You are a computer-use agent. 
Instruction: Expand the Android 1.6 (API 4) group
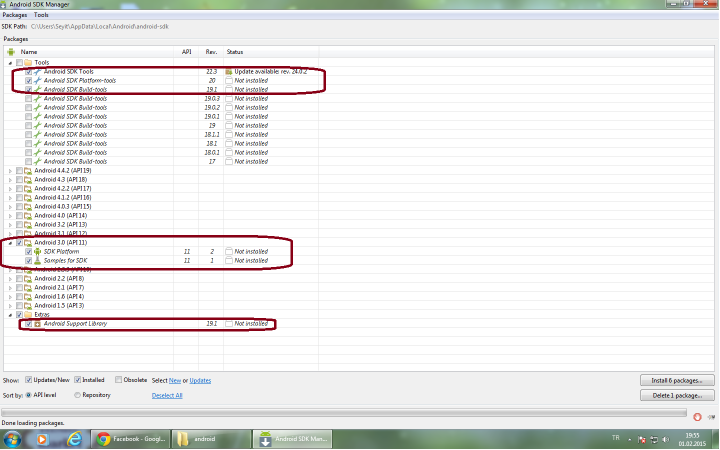pos(10,297)
